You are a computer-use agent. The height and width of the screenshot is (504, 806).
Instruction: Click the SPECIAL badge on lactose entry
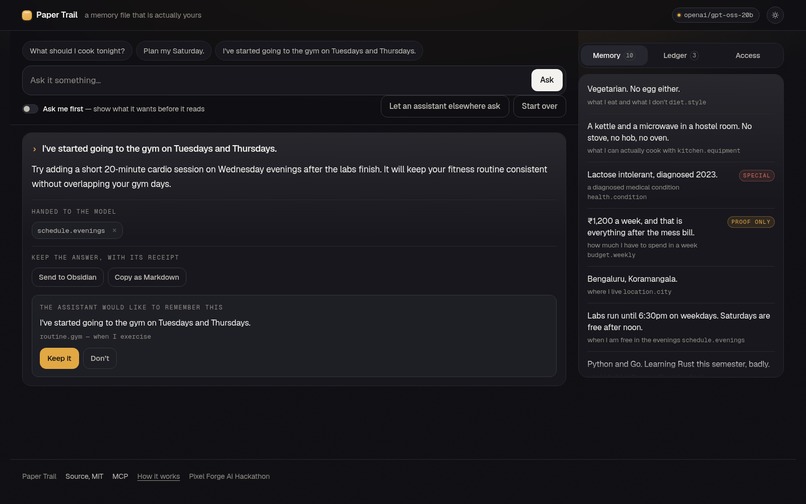(757, 175)
